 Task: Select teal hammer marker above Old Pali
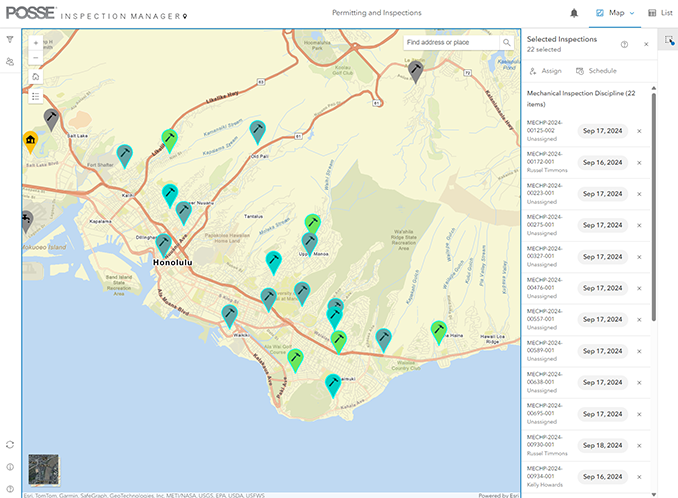[x=258, y=132]
